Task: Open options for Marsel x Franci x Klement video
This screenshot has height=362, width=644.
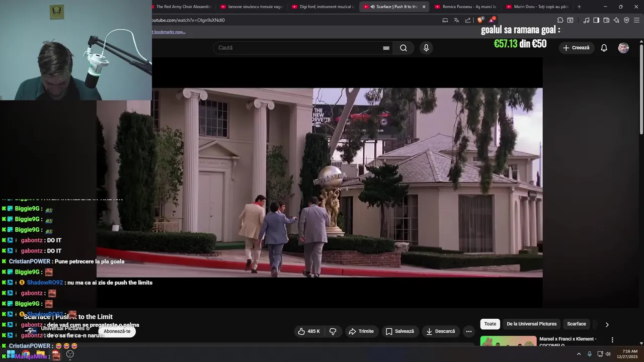Action: pyautogui.click(x=612, y=340)
